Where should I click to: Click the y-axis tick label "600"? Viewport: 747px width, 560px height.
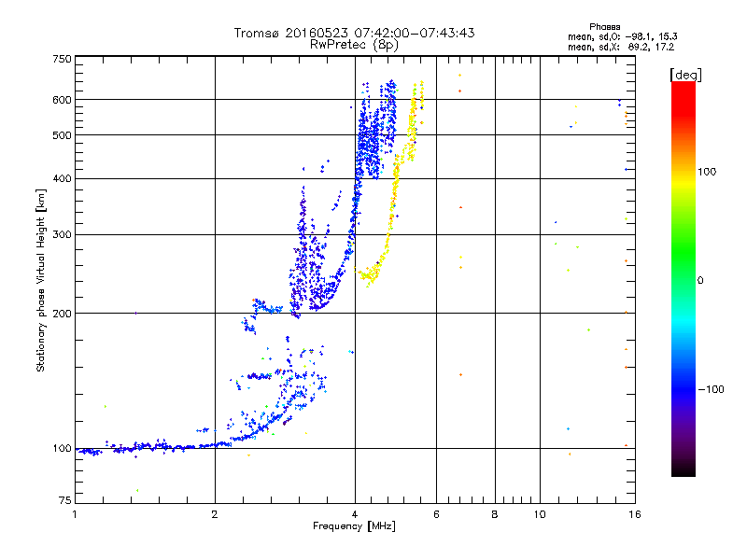pyautogui.click(x=63, y=100)
